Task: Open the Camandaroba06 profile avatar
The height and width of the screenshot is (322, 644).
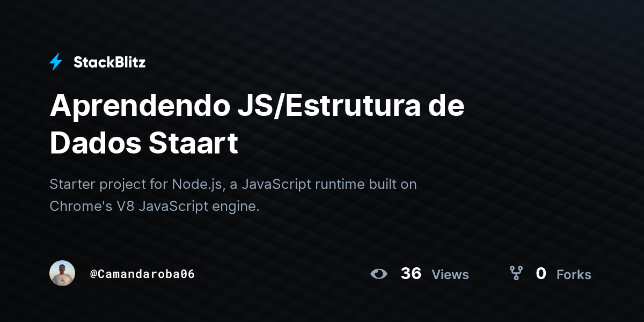Action: pos(62,273)
